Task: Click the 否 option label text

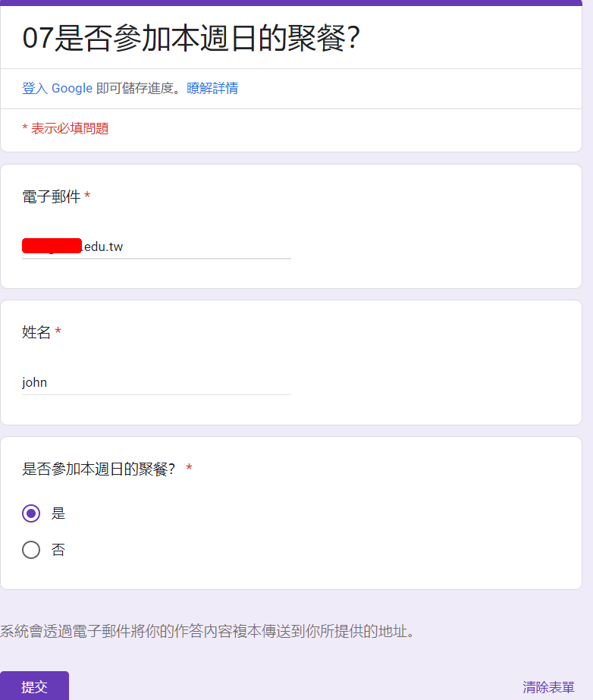Action: click(58, 550)
